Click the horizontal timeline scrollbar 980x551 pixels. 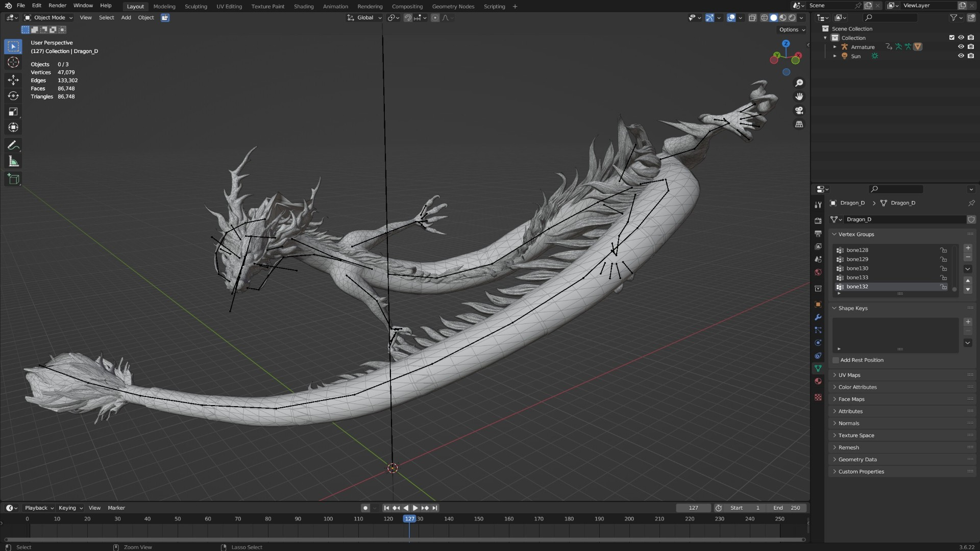click(x=405, y=539)
